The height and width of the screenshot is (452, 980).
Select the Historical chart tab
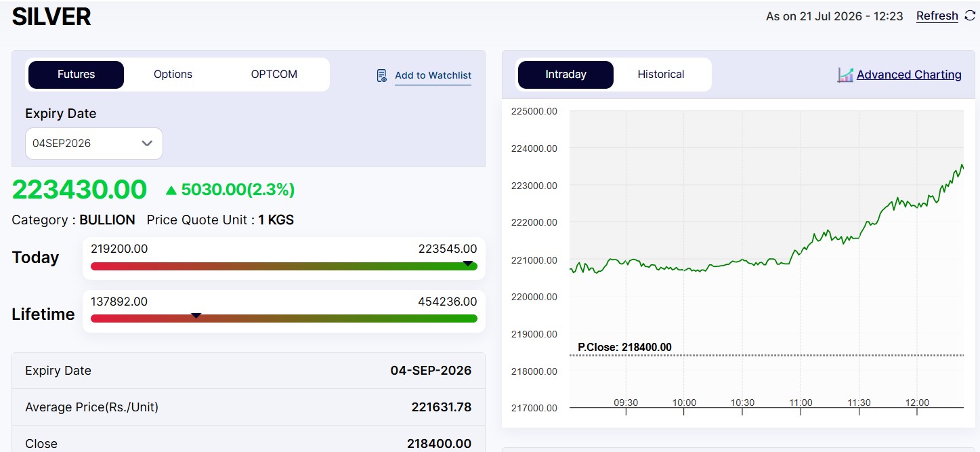click(x=661, y=75)
